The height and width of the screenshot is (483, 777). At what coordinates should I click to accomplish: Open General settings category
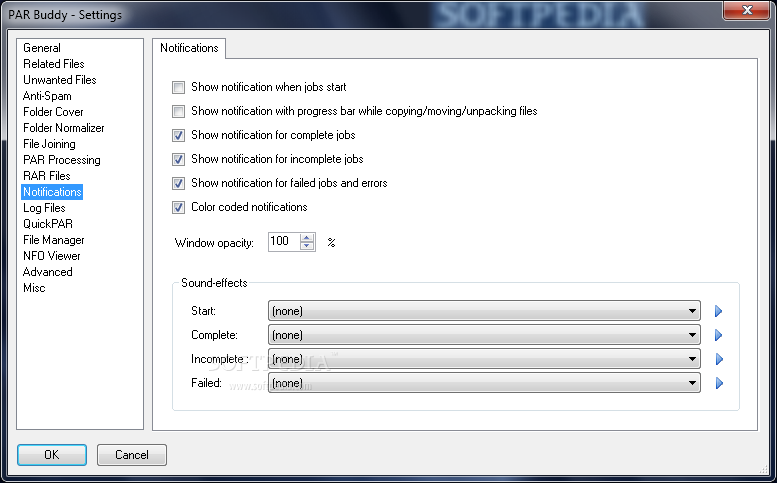(x=42, y=48)
